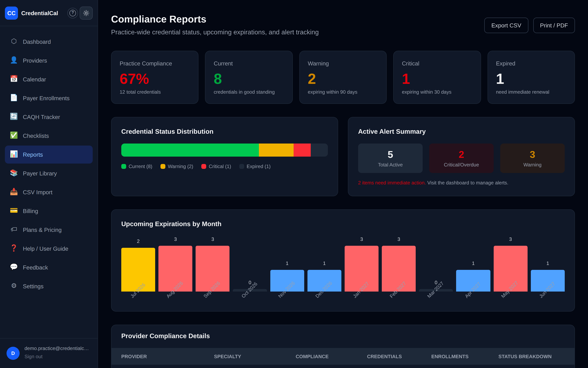The width and height of the screenshot is (588, 368).
Task: Click the Dashboard hexagon icon
Action: (14, 41)
